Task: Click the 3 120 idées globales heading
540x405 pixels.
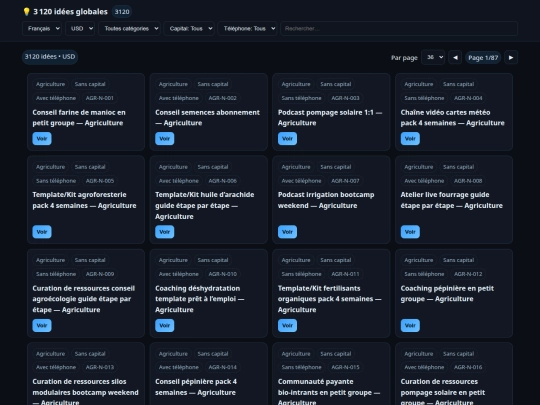Action: point(70,12)
